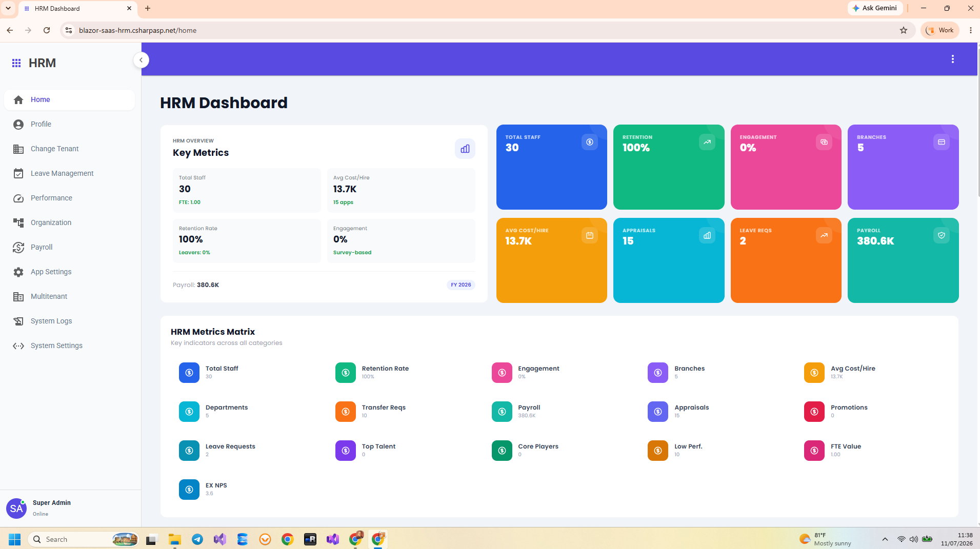The height and width of the screenshot is (549, 980).
Task: Reload the page in the browser
Action: click(47, 30)
